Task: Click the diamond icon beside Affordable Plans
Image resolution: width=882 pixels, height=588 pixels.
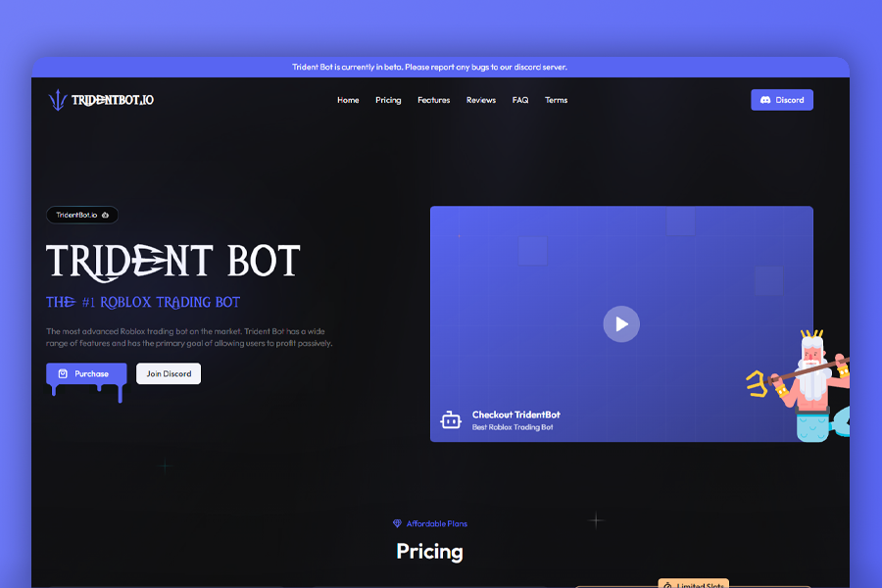Action: 397,523
